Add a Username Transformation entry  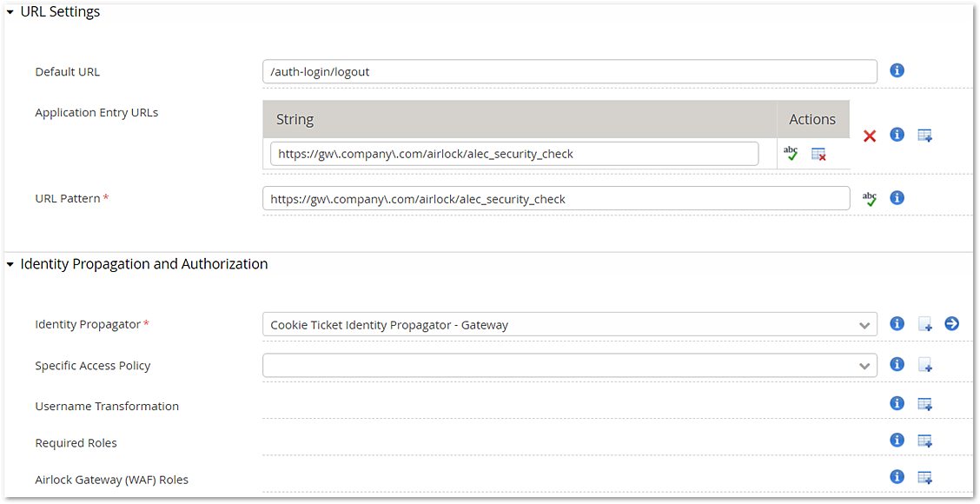coord(925,404)
